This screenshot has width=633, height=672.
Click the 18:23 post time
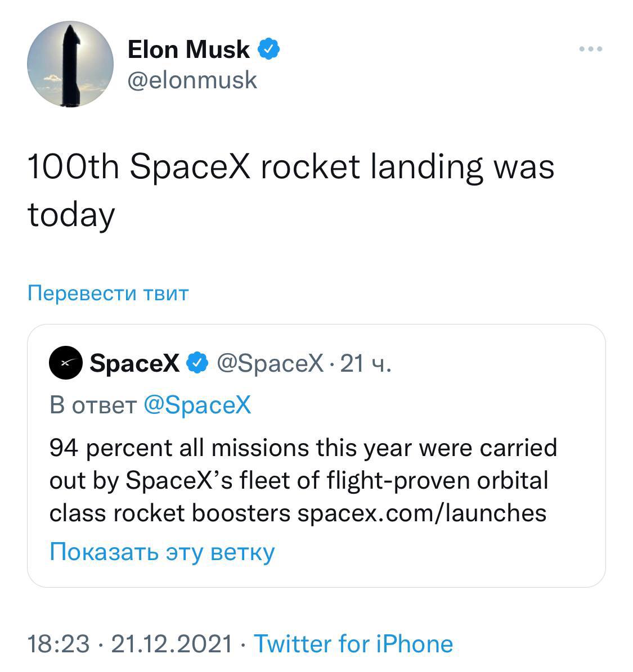click(x=59, y=644)
